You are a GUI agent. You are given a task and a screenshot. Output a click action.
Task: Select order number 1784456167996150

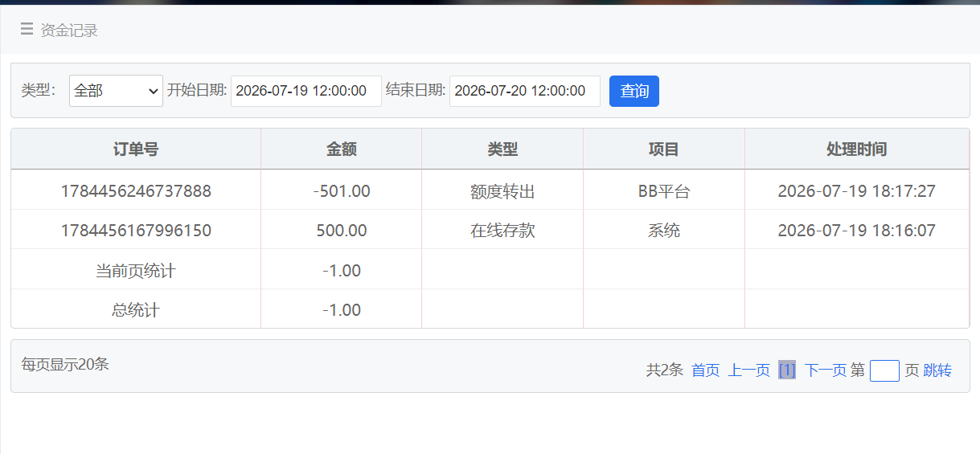[136, 231]
